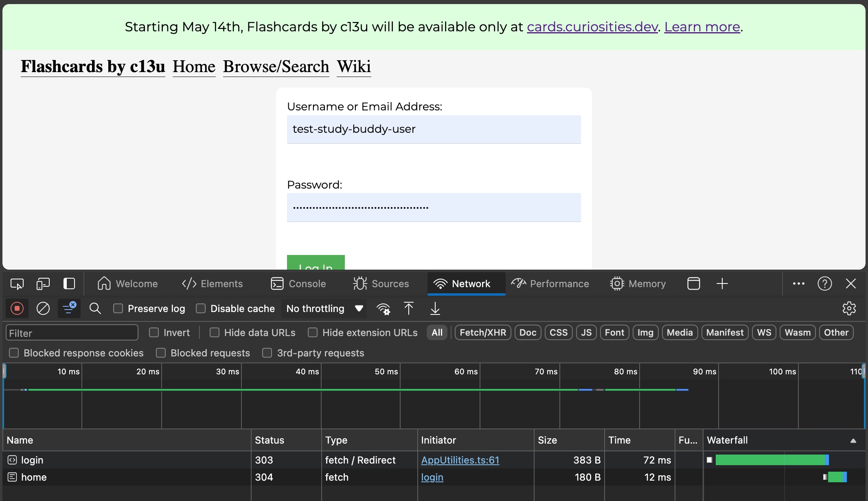Image resolution: width=868 pixels, height=501 pixels.
Task: Select Fetch/XHR filter type button
Action: (483, 333)
